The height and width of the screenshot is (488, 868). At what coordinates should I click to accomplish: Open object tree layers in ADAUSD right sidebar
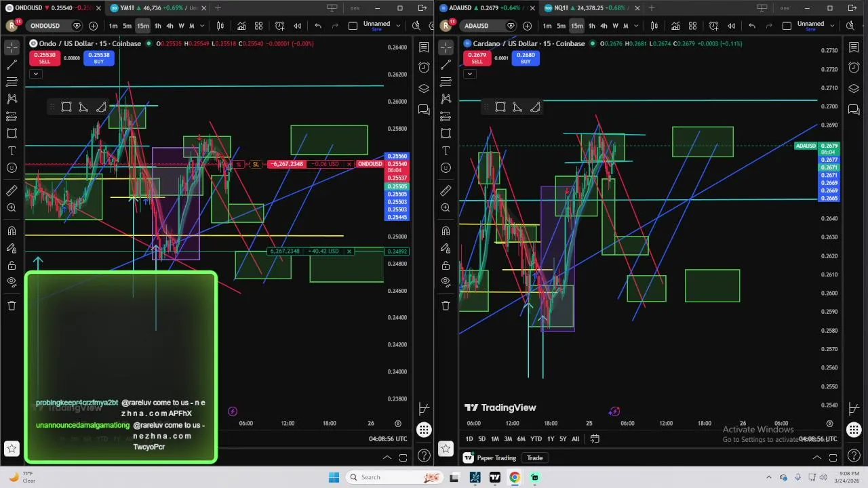click(854, 89)
